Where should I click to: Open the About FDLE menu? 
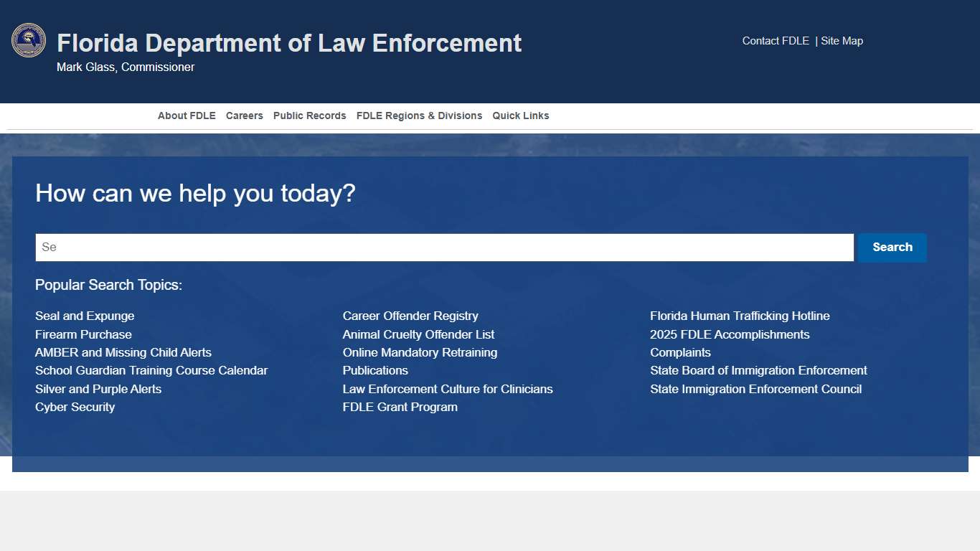tap(187, 116)
